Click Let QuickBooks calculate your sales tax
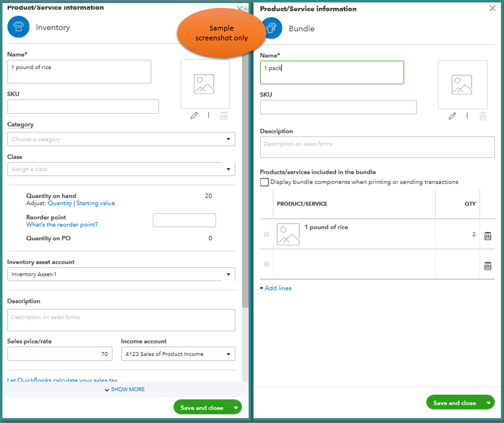 (x=62, y=380)
